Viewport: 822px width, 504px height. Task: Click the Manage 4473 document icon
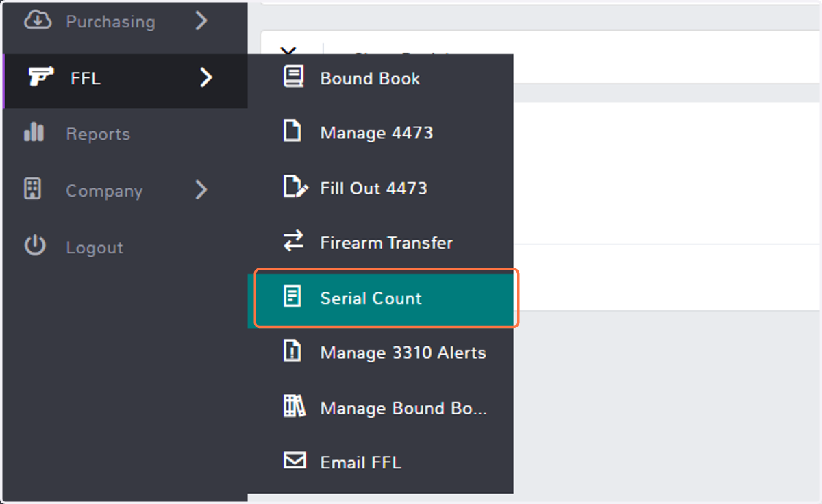[x=292, y=131]
